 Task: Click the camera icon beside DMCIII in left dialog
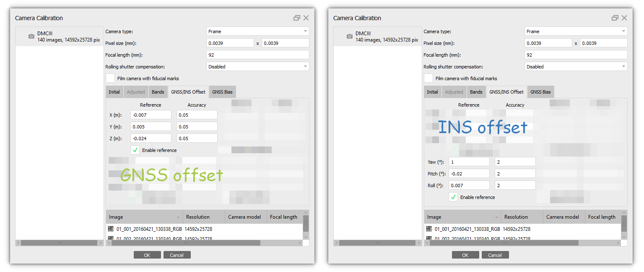pyautogui.click(x=31, y=37)
